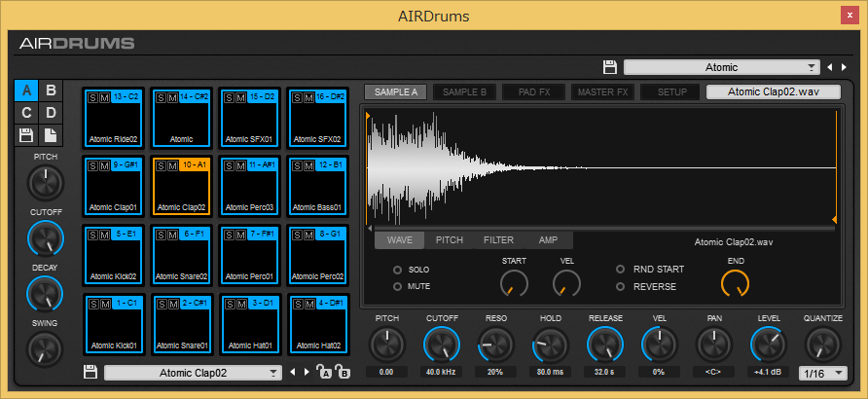Click the global DECAY knob
868x399 pixels.
(x=46, y=293)
